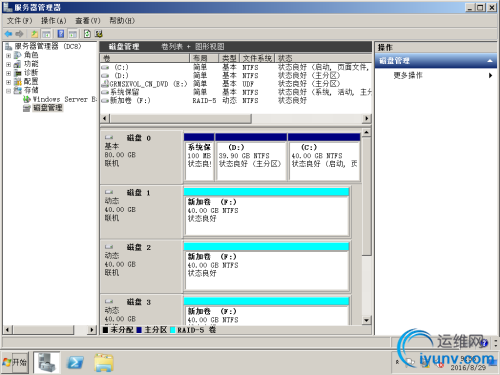Click the 磁盘 0 disk icon

109,137
